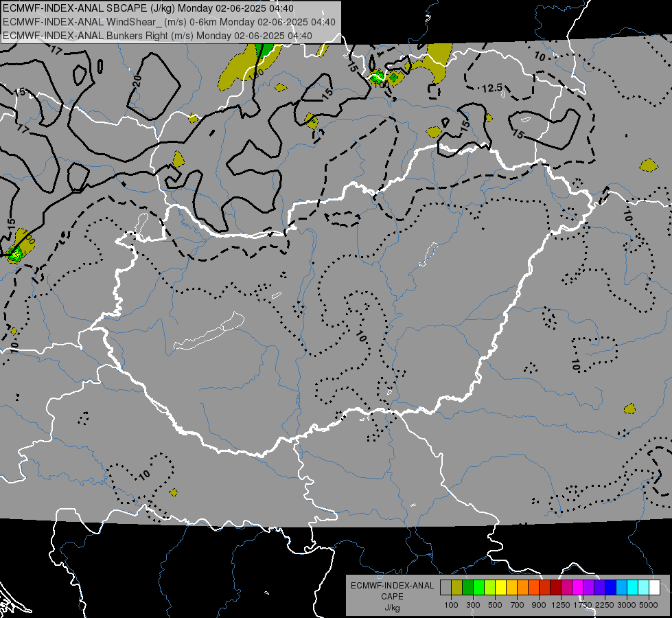
Task: Click the J/kg unit label in legend
Action: [x=393, y=608]
